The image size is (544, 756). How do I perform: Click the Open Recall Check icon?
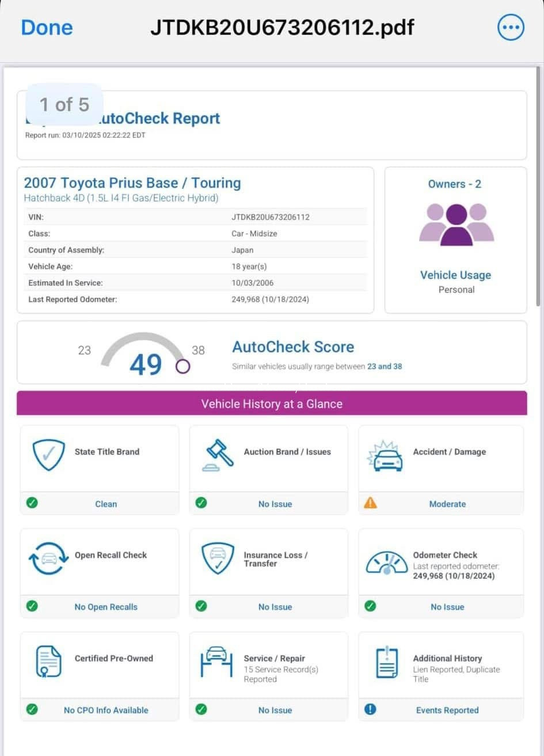click(49, 559)
